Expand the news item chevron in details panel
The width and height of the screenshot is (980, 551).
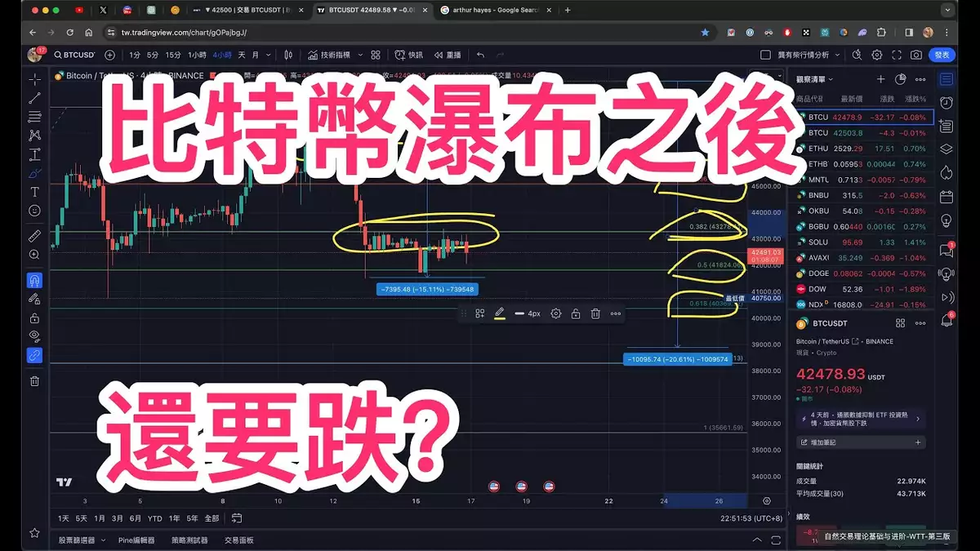pyautogui.click(x=918, y=419)
